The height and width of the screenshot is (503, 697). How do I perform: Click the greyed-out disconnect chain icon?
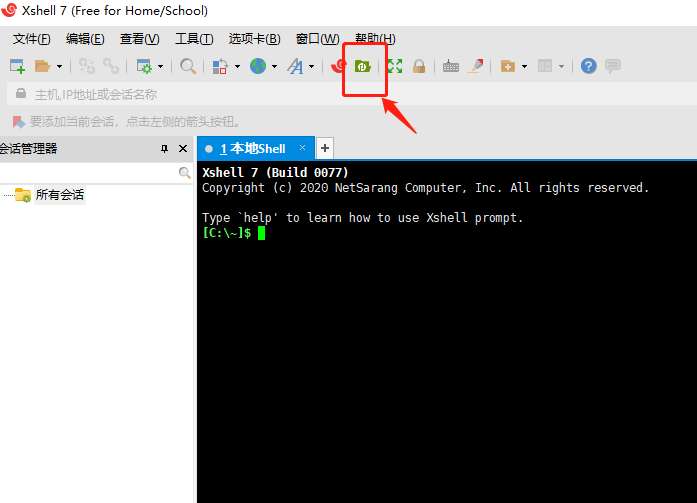click(111, 66)
